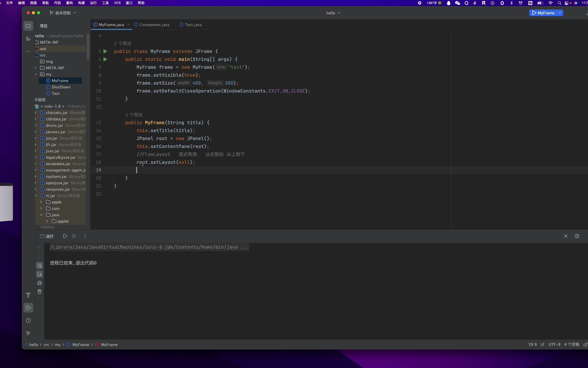Open the Git version control sidebar icon
Screen dimensions: 588x368
pyautogui.click(x=28, y=333)
